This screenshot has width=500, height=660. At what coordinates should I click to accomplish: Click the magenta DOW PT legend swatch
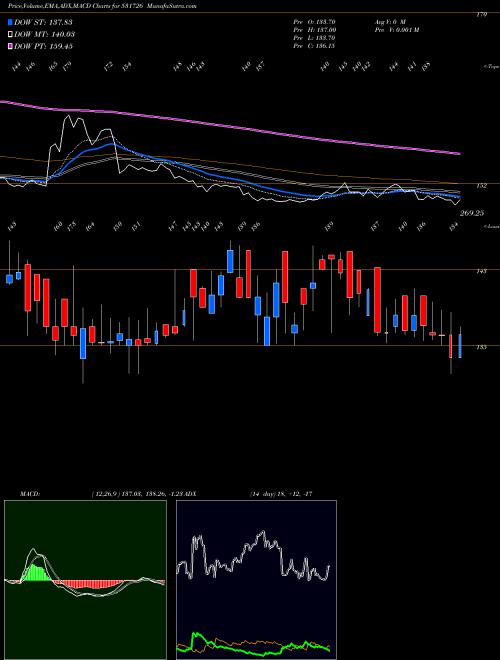click(x=10, y=46)
